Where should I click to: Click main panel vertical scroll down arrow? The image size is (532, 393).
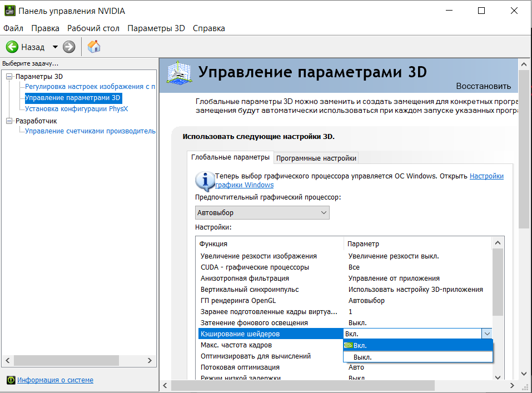tap(524, 374)
